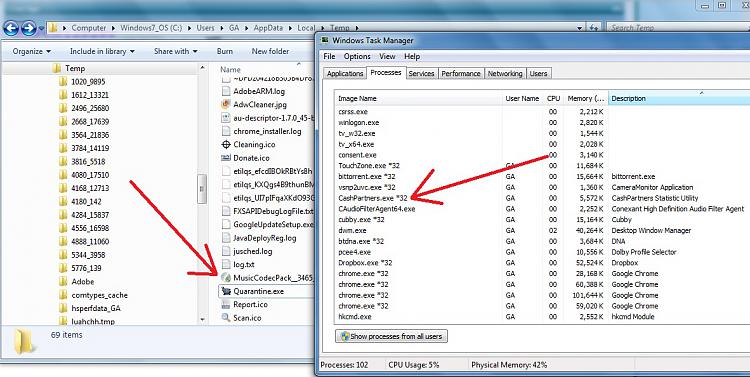Sort processes by User Name column
The height and width of the screenshot is (377, 750).
pyautogui.click(x=522, y=99)
